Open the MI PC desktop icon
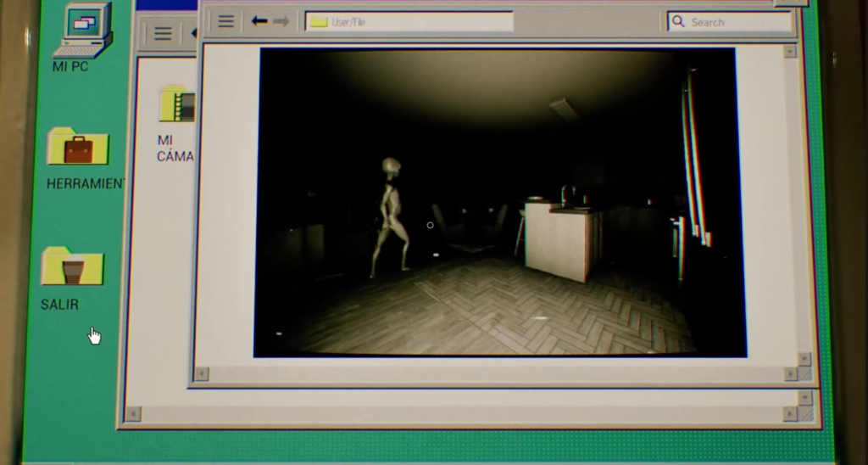868x465 pixels. (x=81, y=31)
